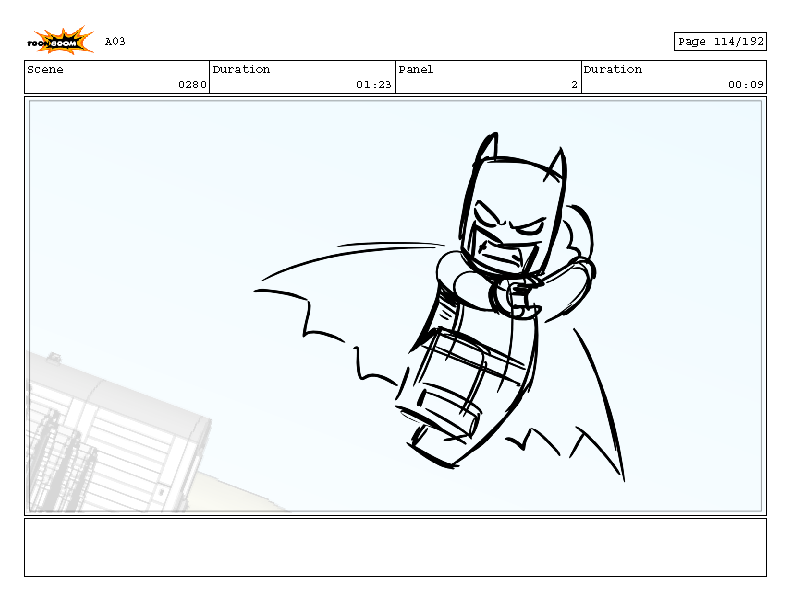The width and height of the screenshot is (791, 613).
Task: Select panel duration value 00:09
Action: click(746, 85)
